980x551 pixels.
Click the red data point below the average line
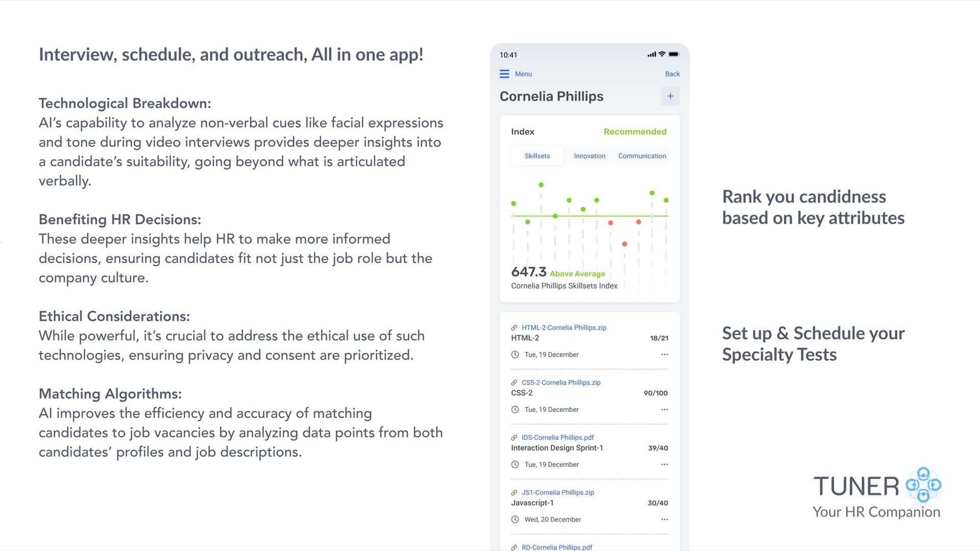pyautogui.click(x=624, y=244)
